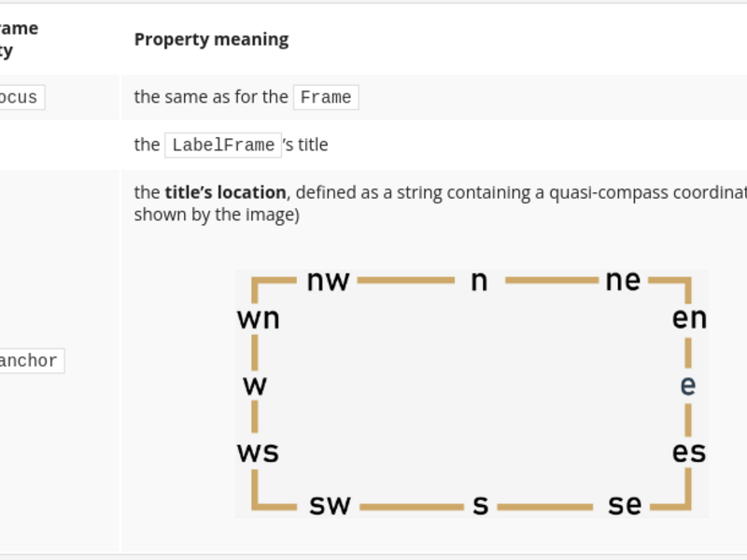
Task: Click the 'sw' label on the bottom edge
Action: [x=330, y=505]
